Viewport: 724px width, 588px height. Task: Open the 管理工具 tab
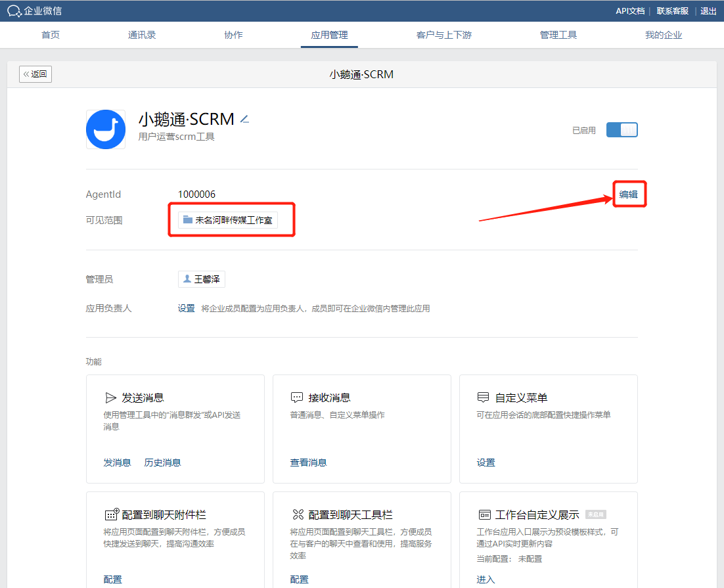point(558,35)
